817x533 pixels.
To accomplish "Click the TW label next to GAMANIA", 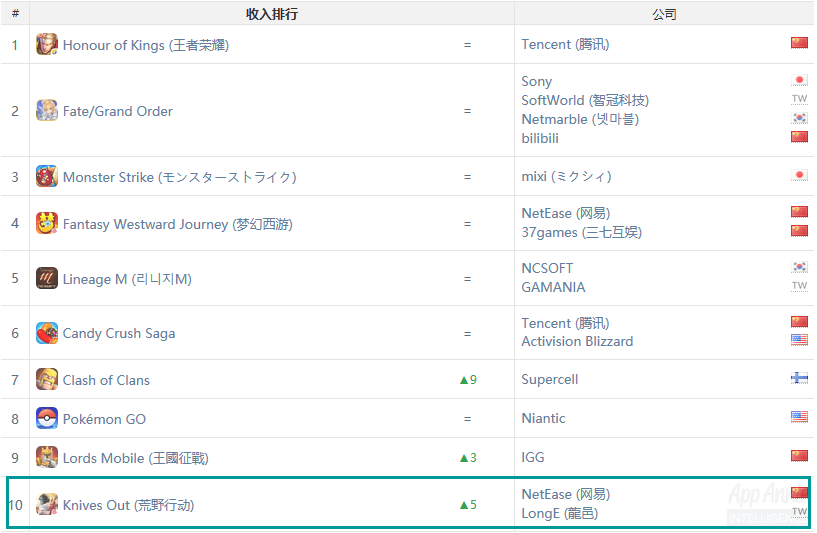I will [799, 286].
